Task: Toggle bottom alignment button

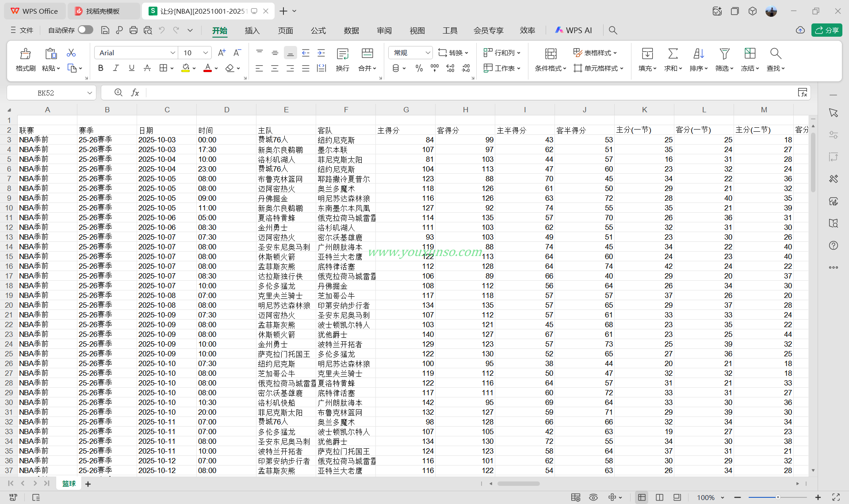Action: 290,53
